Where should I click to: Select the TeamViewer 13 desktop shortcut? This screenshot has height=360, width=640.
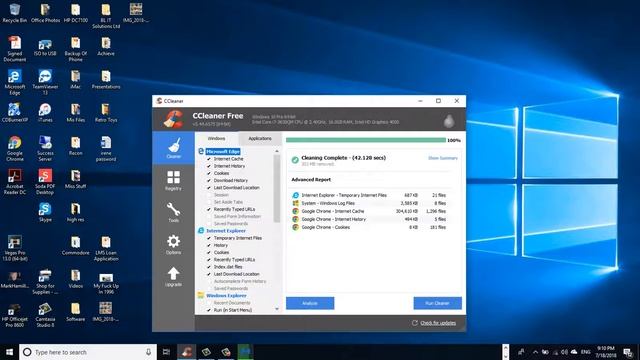coord(45,82)
